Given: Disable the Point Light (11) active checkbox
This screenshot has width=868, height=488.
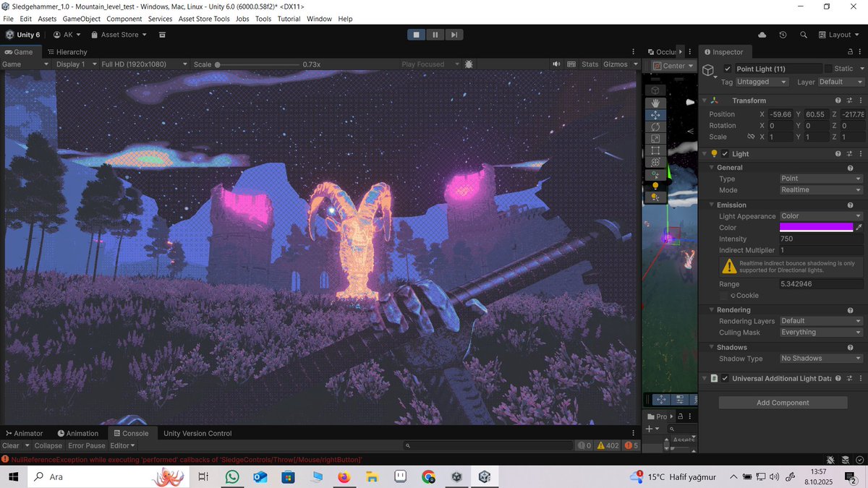Looking at the screenshot, I should point(727,69).
